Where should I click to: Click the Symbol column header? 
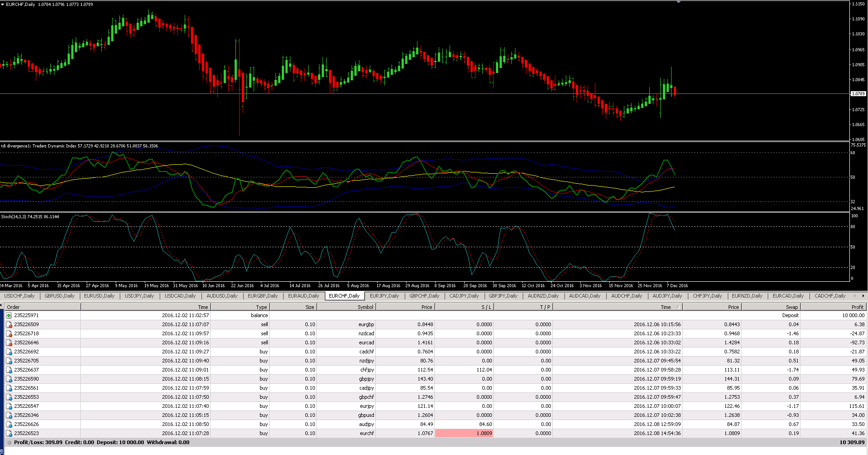click(x=346, y=307)
